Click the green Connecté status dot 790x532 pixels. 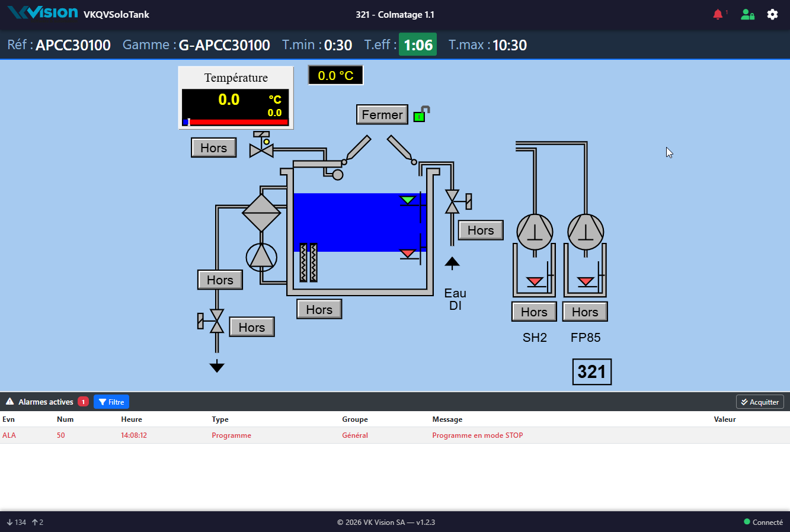tap(747, 522)
